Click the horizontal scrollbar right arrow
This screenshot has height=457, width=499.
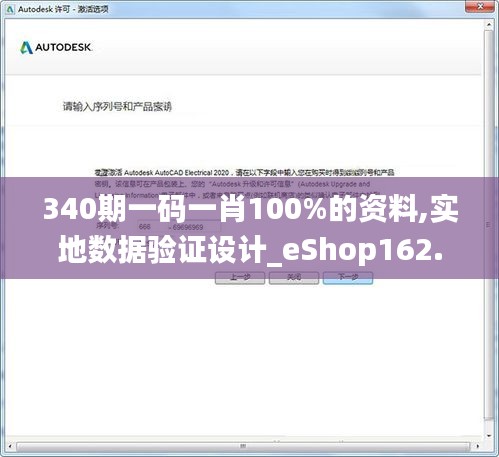[x=477, y=446]
